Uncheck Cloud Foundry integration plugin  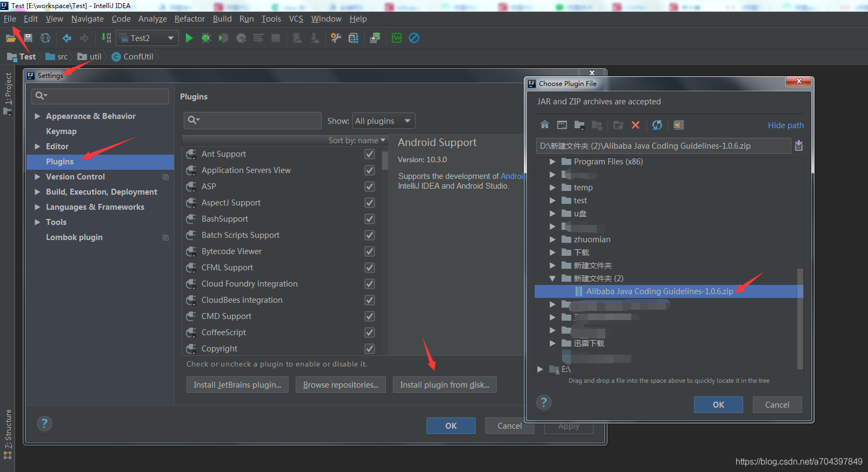coord(370,284)
